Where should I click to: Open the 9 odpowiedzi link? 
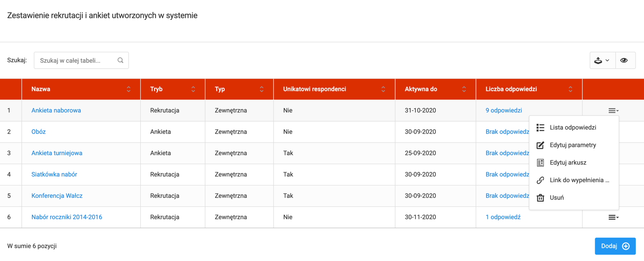pyautogui.click(x=504, y=110)
